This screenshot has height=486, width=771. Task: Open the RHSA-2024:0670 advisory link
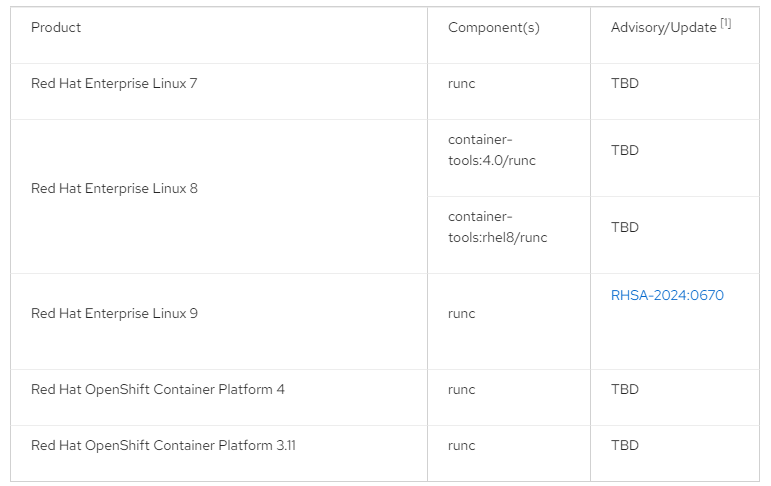[x=667, y=295]
